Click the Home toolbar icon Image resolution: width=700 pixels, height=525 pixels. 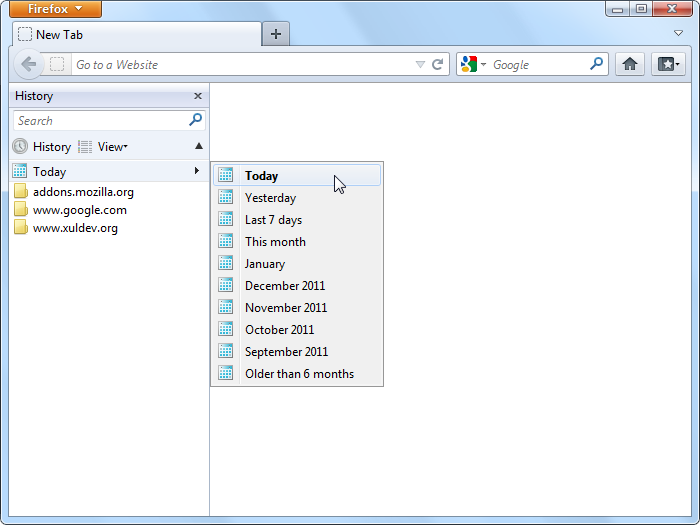point(629,64)
